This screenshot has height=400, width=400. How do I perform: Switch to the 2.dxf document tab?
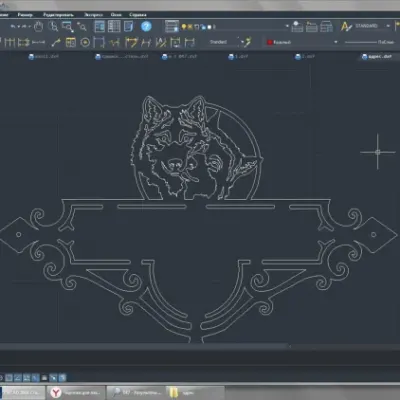point(305,57)
